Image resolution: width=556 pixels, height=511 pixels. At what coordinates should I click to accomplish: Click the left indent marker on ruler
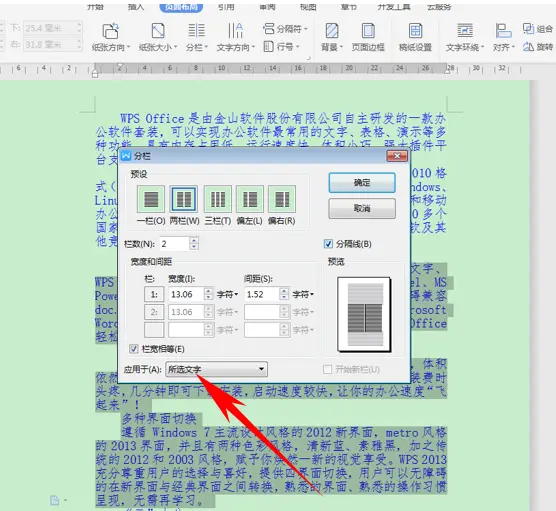pos(95,74)
